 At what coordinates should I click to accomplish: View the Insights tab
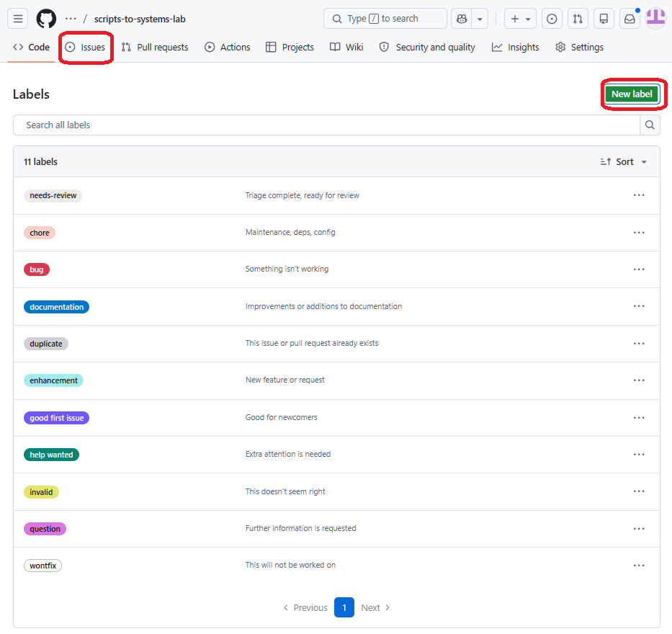[516, 47]
